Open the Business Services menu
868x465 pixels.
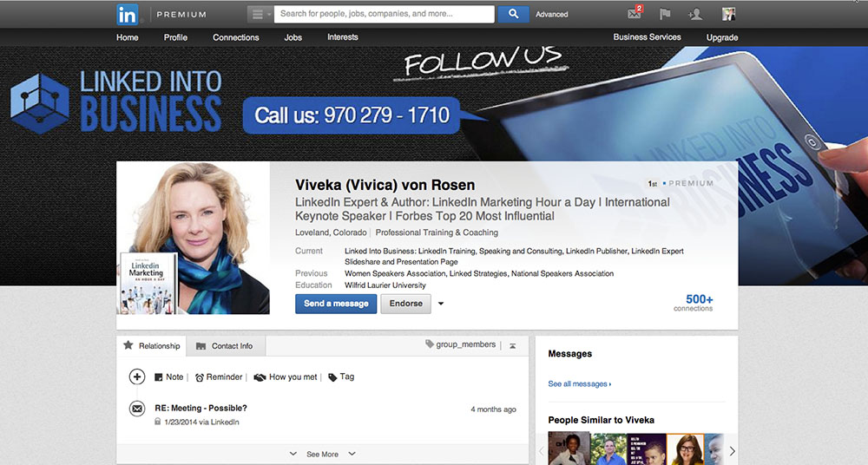point(647,37)
